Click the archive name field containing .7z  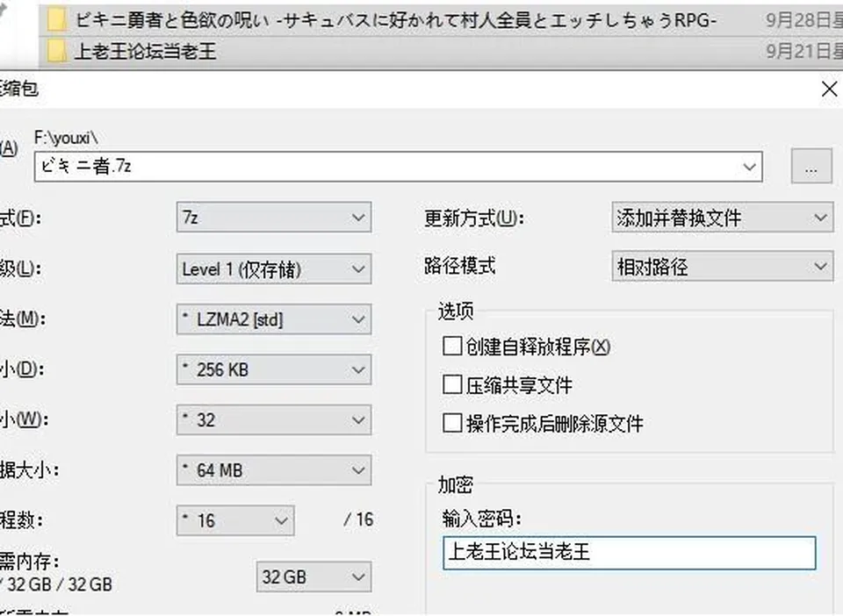399,167
